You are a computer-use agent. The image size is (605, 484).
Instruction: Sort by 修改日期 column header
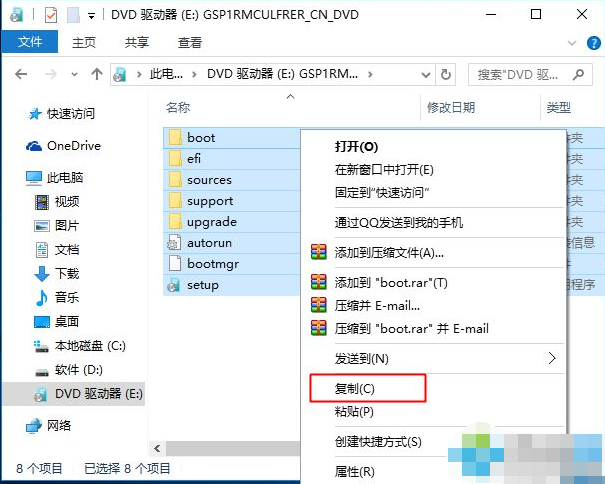tap(451, 107)
